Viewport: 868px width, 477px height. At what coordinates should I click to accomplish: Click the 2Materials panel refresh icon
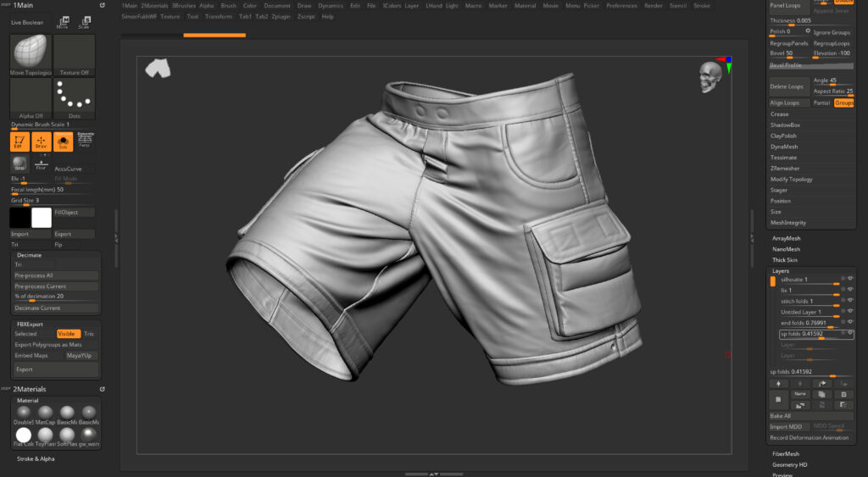(103, 389)
